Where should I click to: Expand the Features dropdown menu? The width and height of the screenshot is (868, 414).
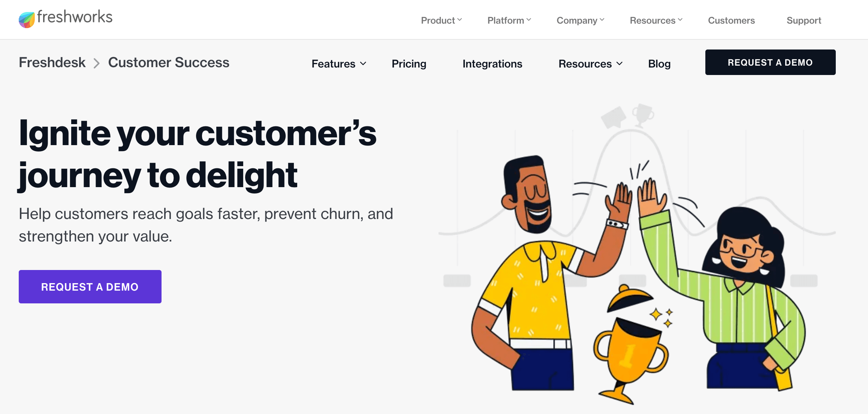click(x=338, y=63)
